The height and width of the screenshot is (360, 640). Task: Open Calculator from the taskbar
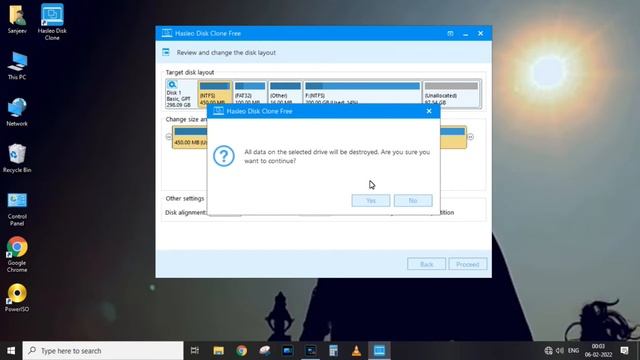(333, 351)
